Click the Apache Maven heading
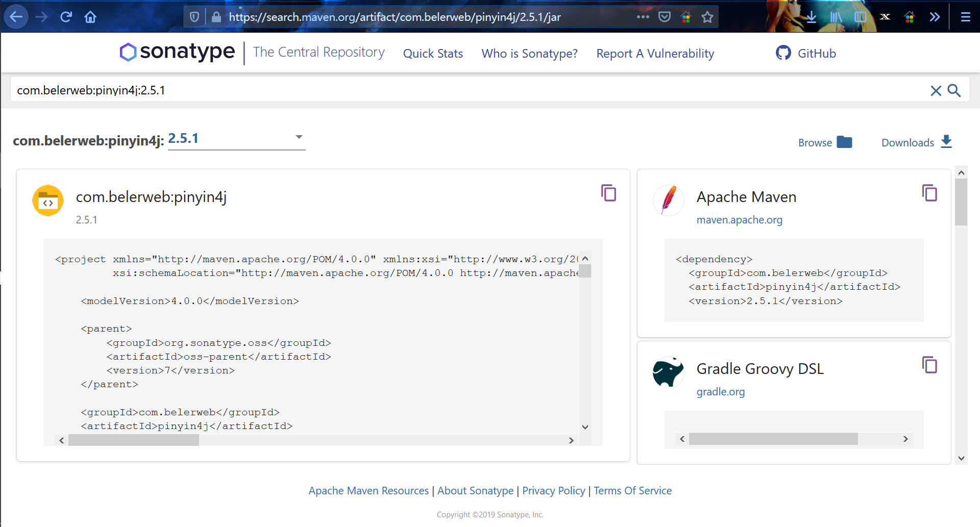This screenshot has height=527, width=980. [x=746, y=197]
